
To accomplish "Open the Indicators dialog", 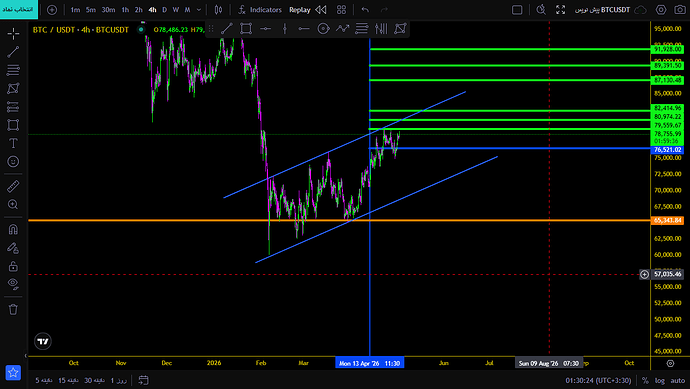I will [x=260, y=10].
